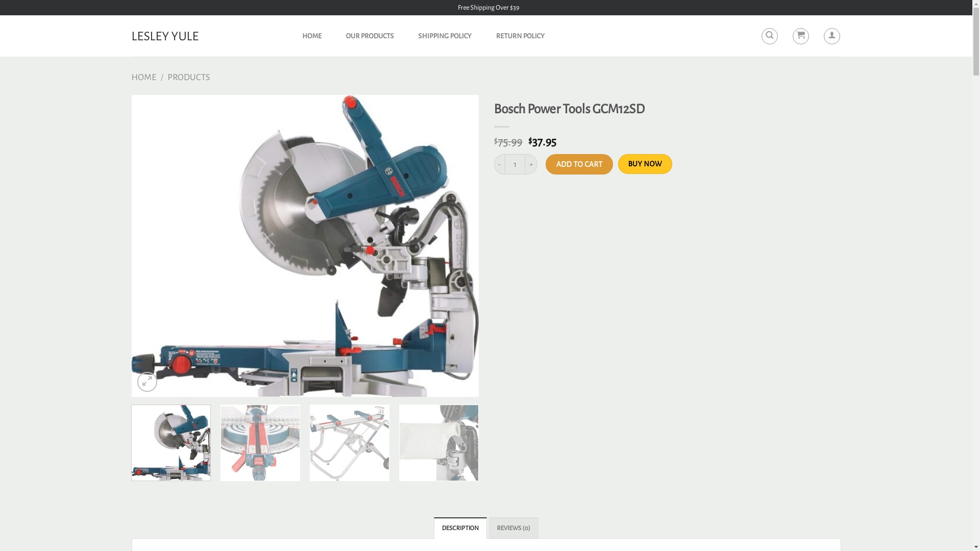Viewport: 980px width, 551px height.
Task: Click the crossed-out $75.99 price
Action: 508,142
